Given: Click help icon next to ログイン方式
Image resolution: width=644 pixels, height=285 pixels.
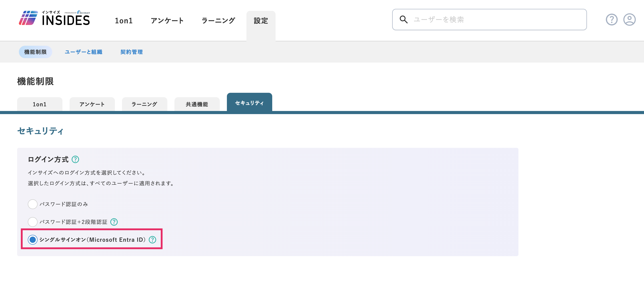Looking at the screenshot, I should pyautogui.click(x=75, y=159).
